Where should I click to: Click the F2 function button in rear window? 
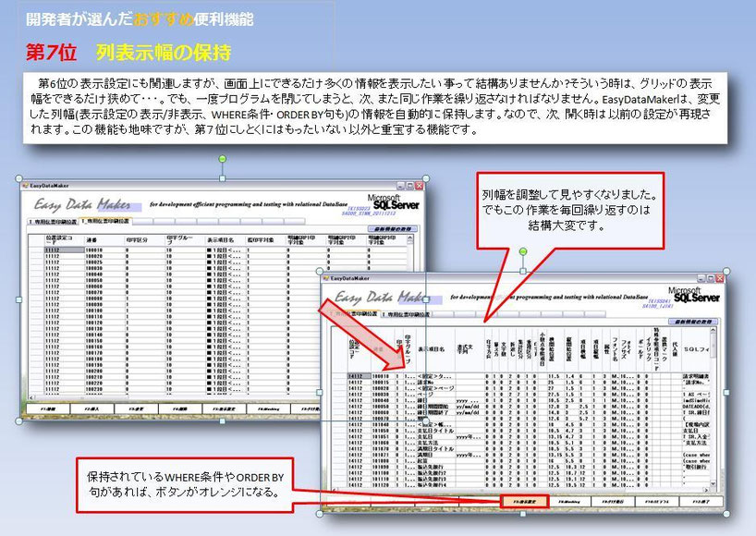pyautogui.click(x=92, y=408)
